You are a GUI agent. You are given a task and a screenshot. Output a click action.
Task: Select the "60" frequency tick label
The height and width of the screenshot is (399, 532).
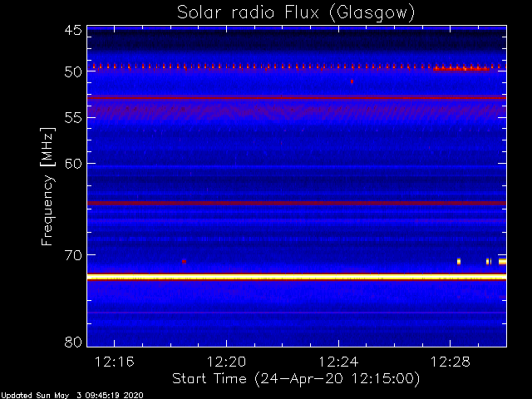73,164
